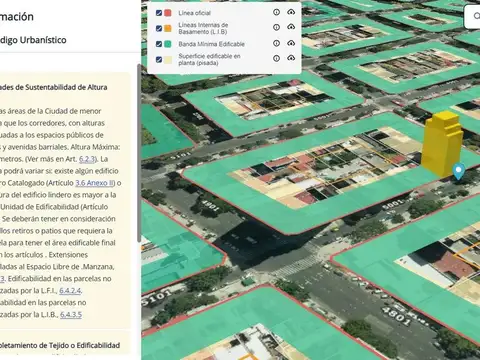Open the 3.6 Anexo II link
The width and height of the screenshot is (480, 360).
point(94,183)
